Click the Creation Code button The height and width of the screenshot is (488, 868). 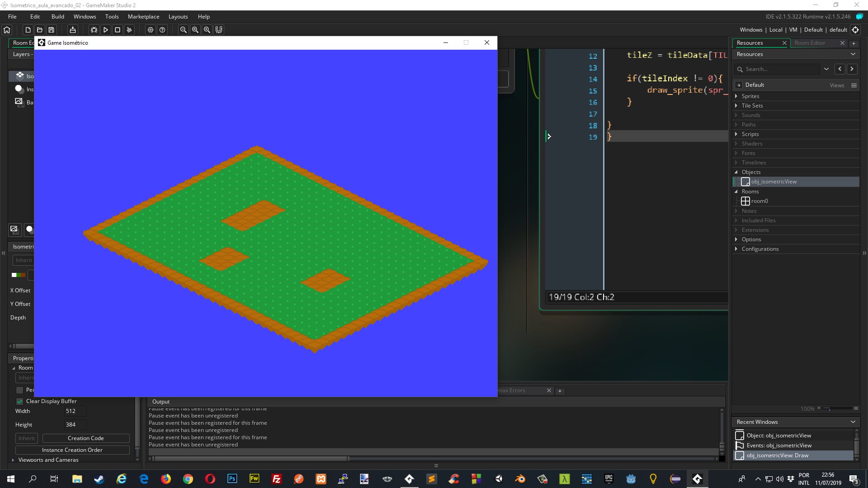(x=86, y=437)
